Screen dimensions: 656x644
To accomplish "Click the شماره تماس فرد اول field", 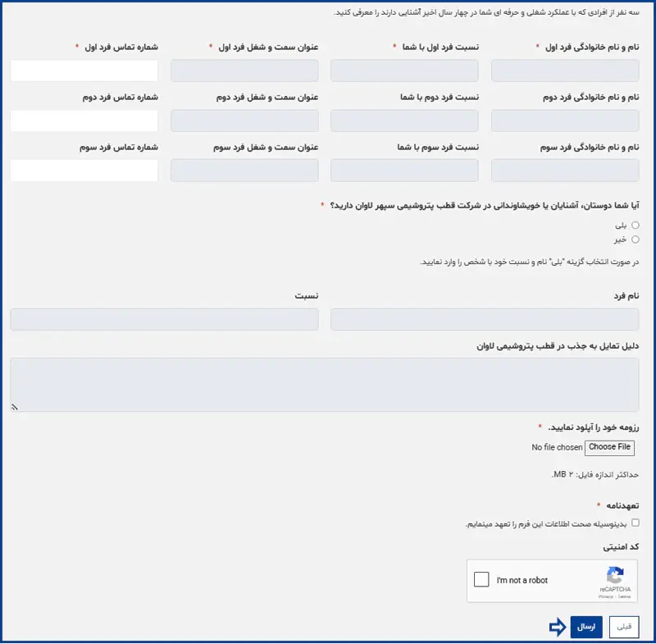I will [x=84, y=71].
